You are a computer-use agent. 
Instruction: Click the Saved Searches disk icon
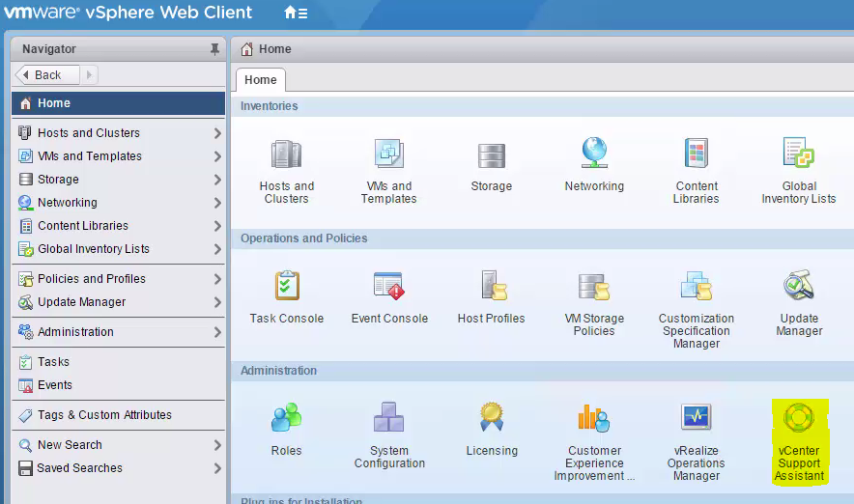(x=25, y=468)
